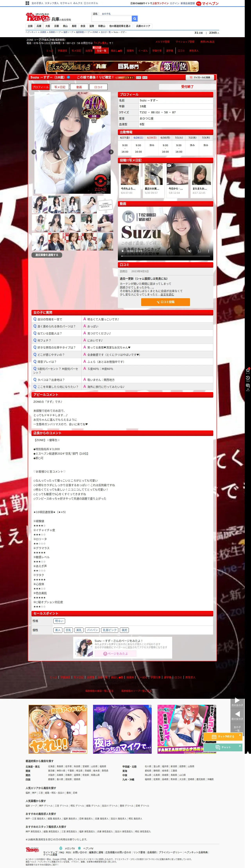
Task: Click the マイヘブン my icon
Action: point(198,3)
